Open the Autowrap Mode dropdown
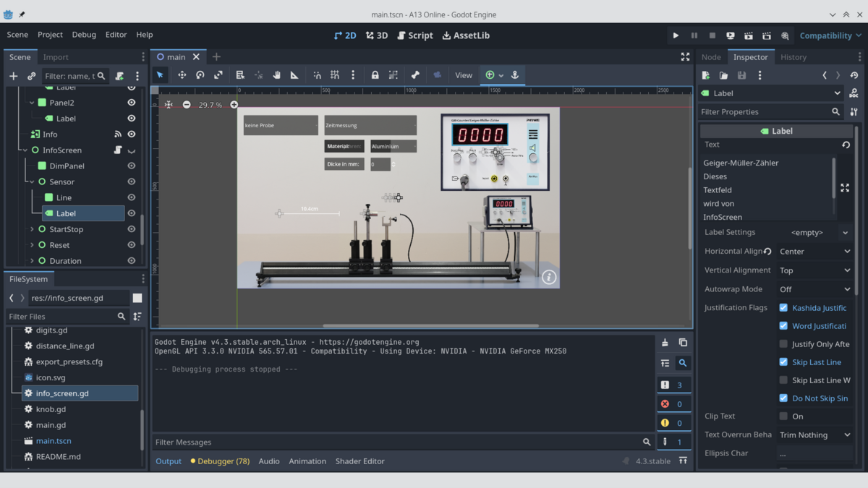Image resolution: width=868 pixels, height=488 pixels. click(x=814, y=289)
